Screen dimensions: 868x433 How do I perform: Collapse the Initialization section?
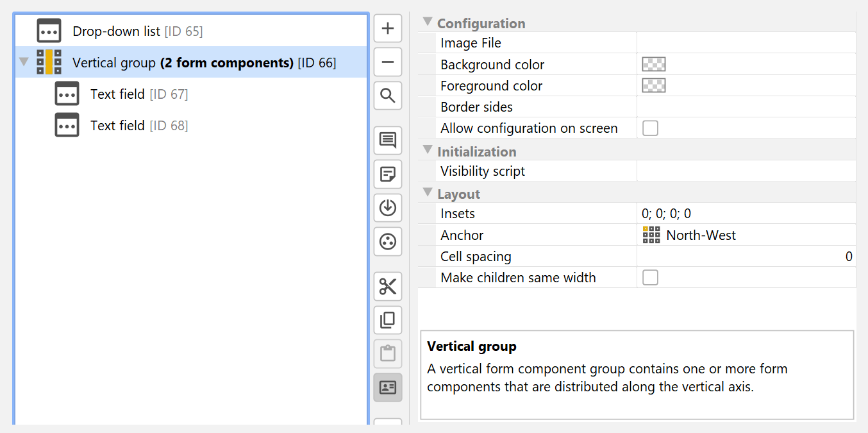tap(428, 151)
